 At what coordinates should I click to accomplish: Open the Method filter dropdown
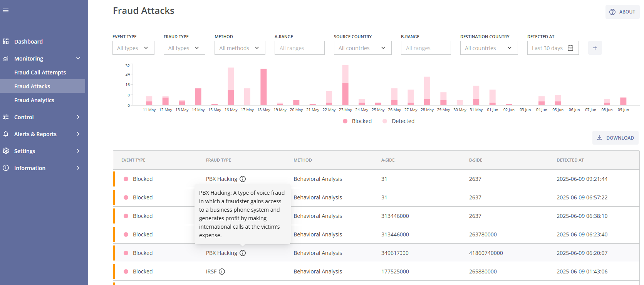[240, 48]
